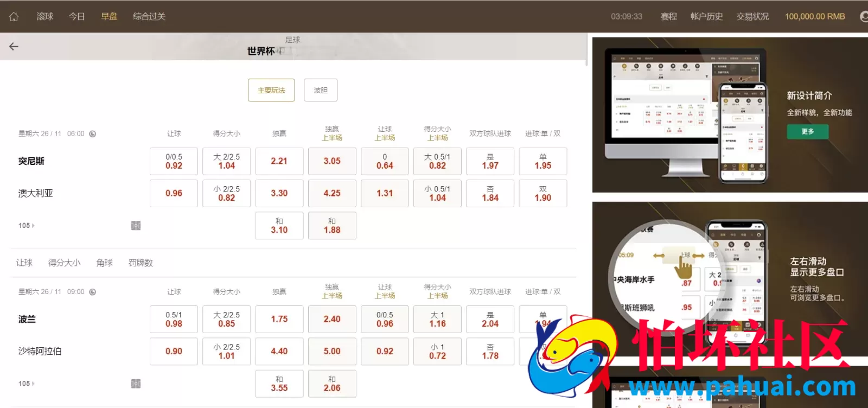Switch to the 得分大小 sub-tab
This screenshot has width=868, height=408.
click(x=65, y=263)
